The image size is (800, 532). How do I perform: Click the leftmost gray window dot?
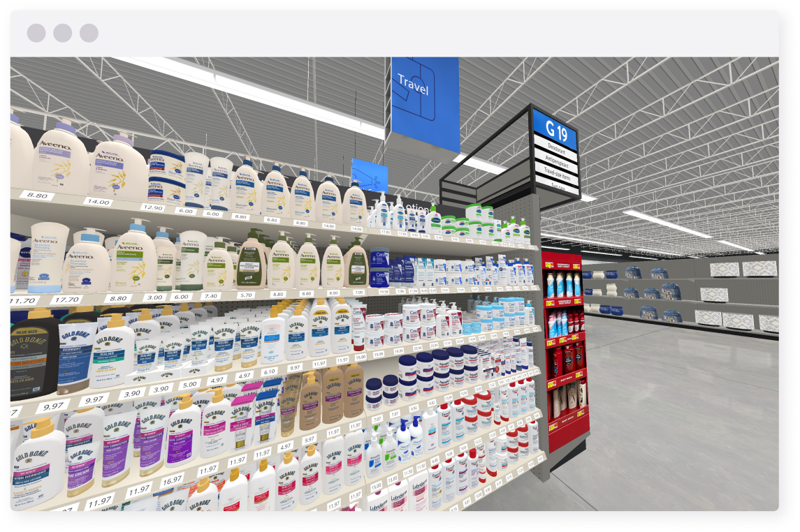36,33
